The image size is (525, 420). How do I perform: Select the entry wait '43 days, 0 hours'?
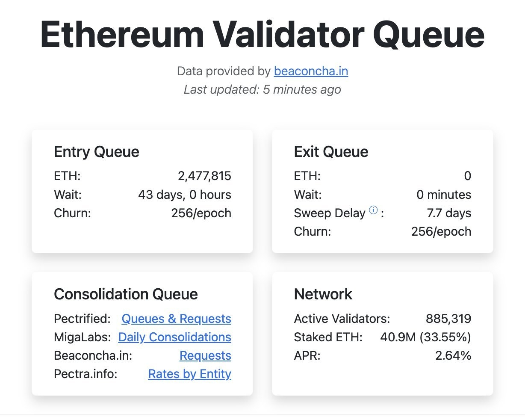pos(185,195)
